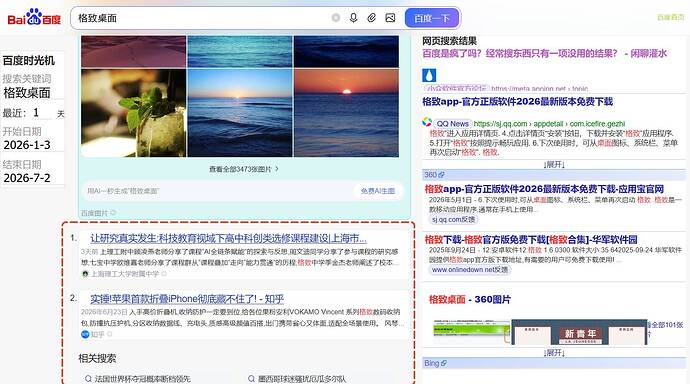
Task: Open the blue ocean dusk thumbnail
Action: 240,113
